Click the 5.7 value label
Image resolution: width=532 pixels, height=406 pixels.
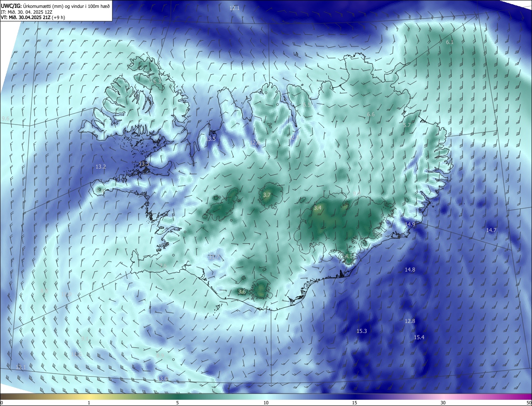(407, 125)
